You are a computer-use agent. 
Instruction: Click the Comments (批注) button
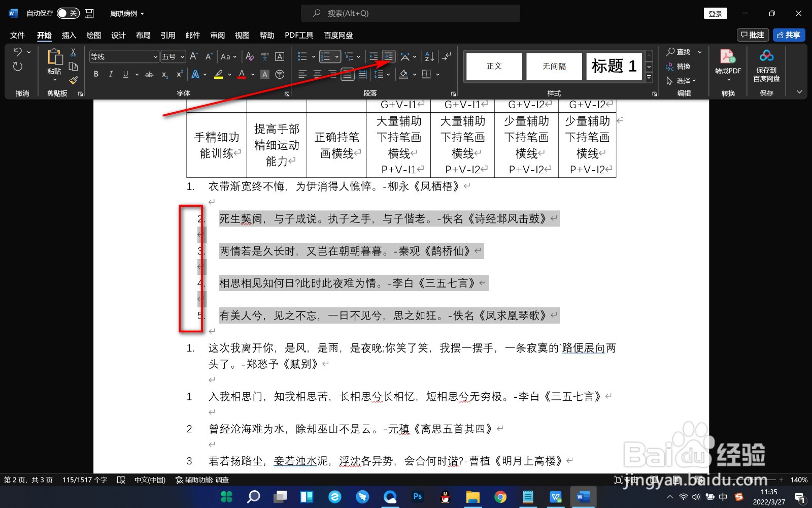(x=753, y=35)
